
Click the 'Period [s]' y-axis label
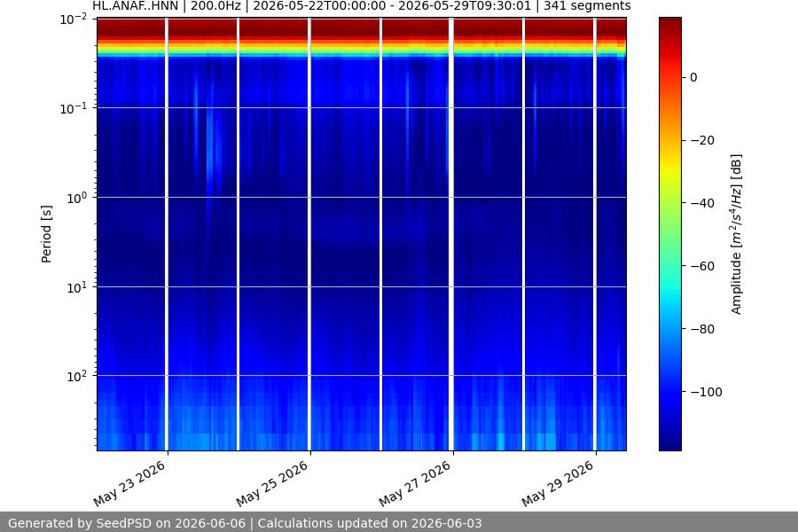click(46, 234)
